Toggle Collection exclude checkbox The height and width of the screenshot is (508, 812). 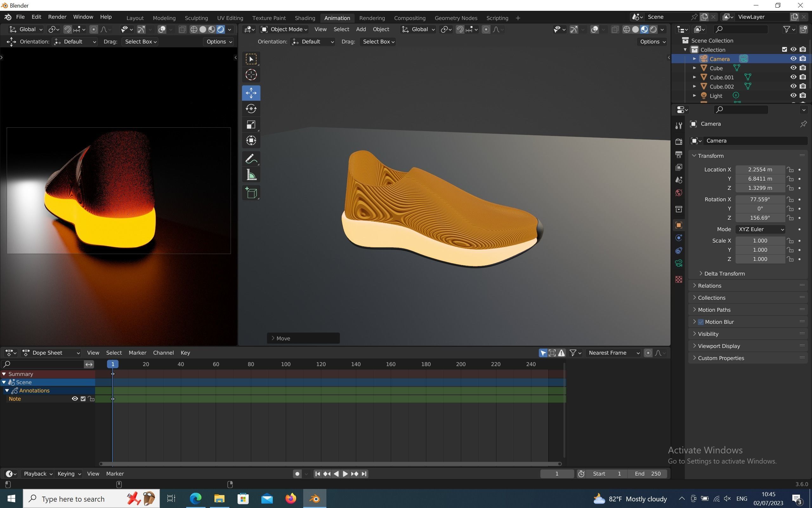[x=784, y=50]
